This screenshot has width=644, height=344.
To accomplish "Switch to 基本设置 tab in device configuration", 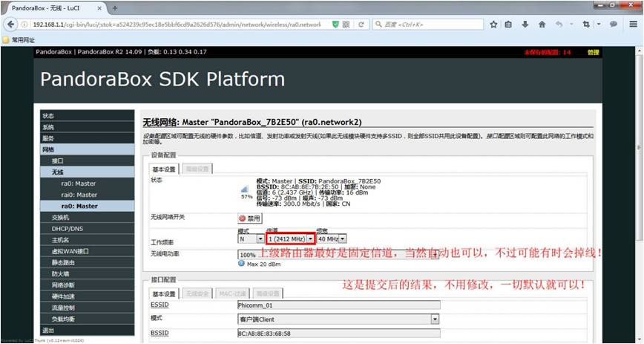I will [164, 169].
